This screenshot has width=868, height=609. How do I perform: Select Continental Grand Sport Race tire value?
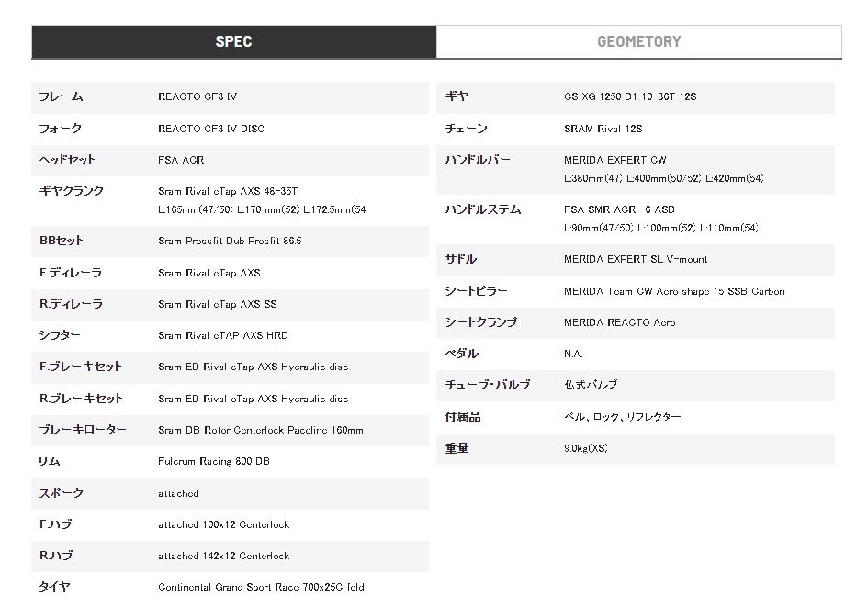click(x=261, y=587)
